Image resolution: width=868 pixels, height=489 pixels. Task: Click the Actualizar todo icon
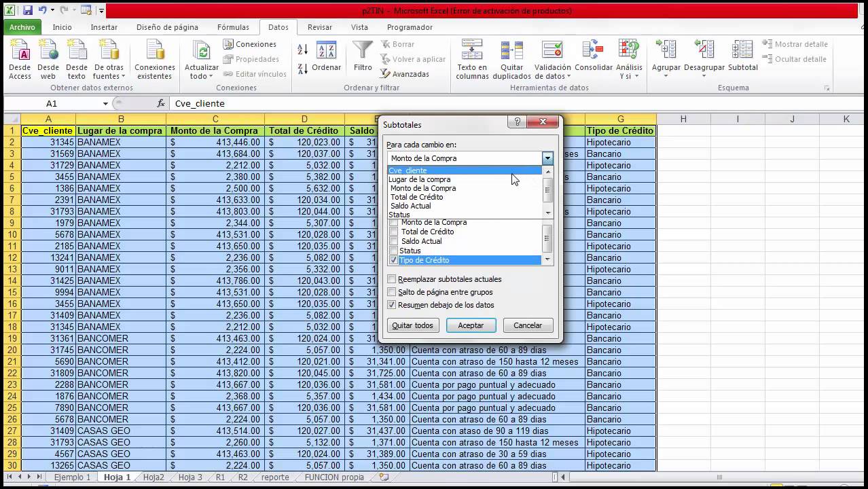pyautogui.click(x=202, y=60)
